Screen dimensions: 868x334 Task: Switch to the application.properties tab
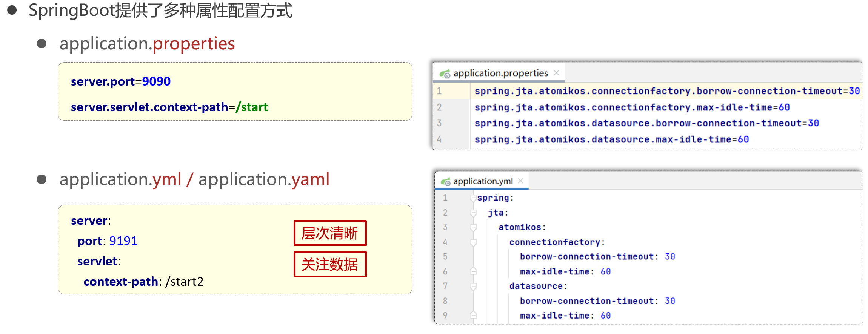tap(500, 73)
